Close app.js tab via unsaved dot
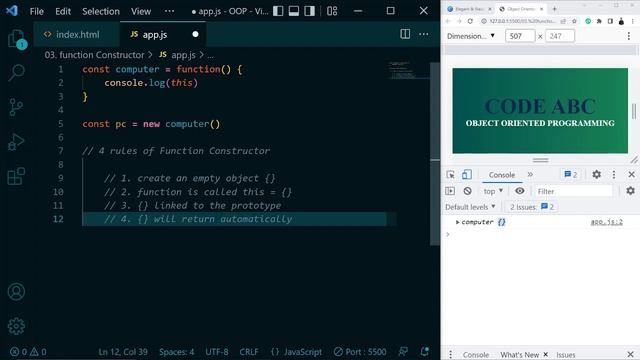The width and height of the screenshot is (640, 360). click(x=195, y=34)
